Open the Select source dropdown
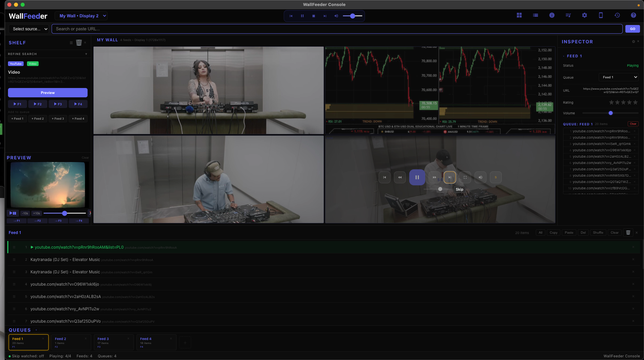644x360 pixels. pos(29,29)
